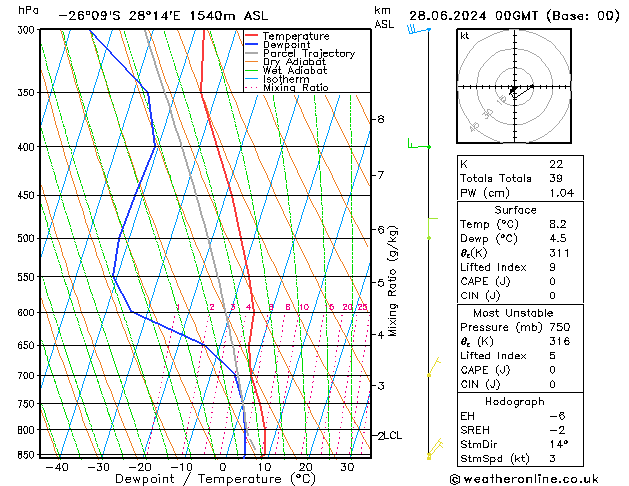Click the 'hPa' axis unit label

28,10
